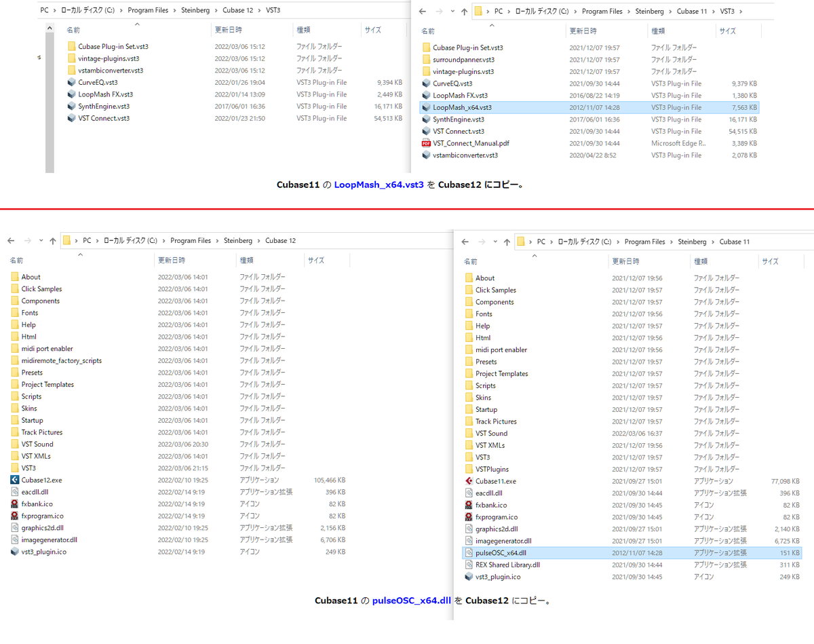Click LoopMash FX.vst3 icon in Cubase 12 VST3 window
This screenshot has height=644, width=814.
tap(72, 94)
